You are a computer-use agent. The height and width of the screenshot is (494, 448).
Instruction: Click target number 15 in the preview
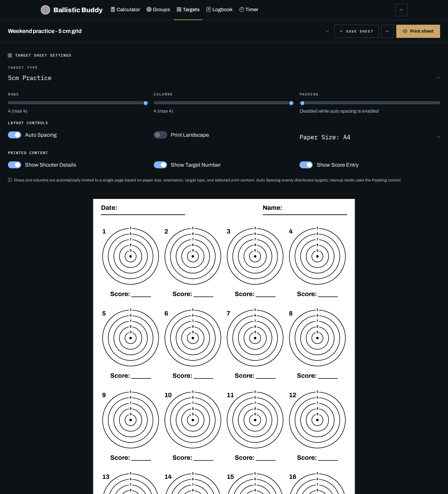230,477
